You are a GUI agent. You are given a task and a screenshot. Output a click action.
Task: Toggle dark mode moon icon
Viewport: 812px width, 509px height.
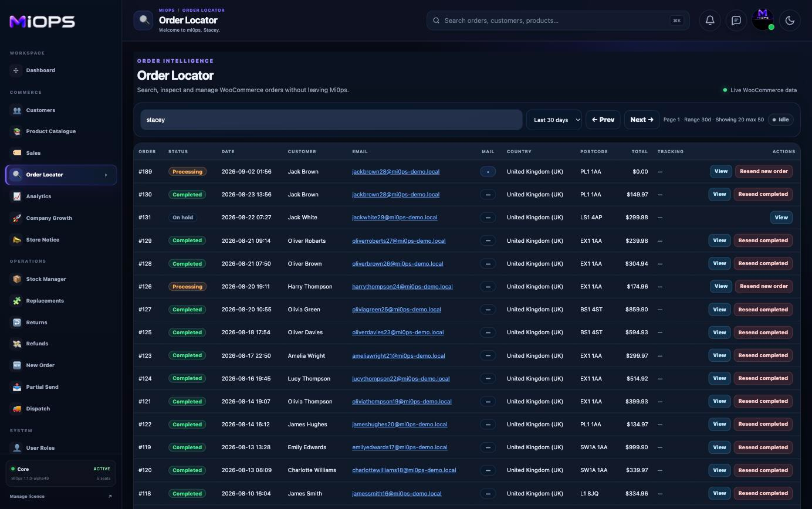(790, 21)
